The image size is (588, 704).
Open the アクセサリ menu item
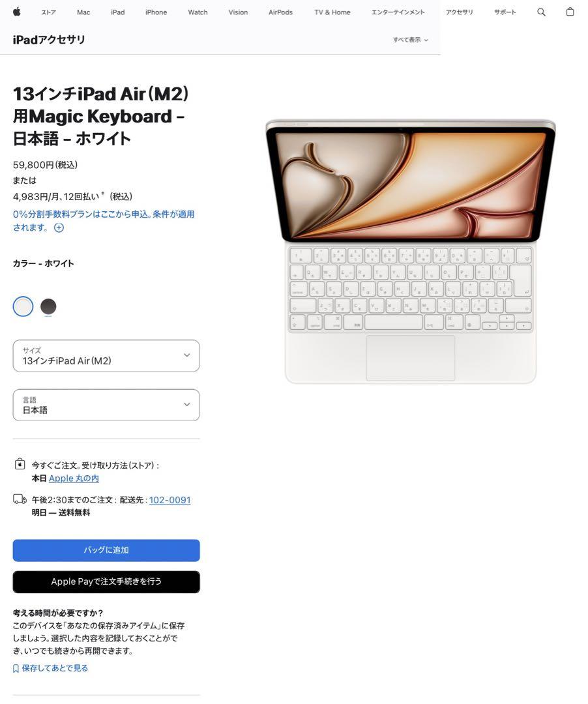(459, 12)
